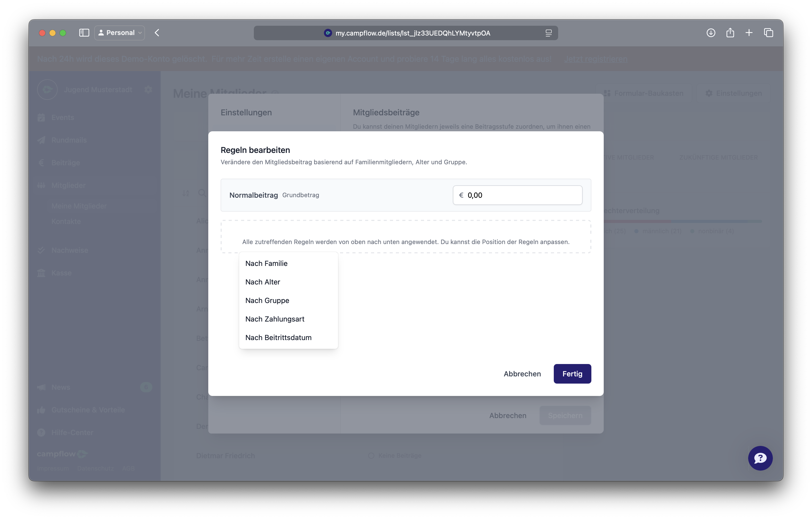Click the gear icon next to Jugend Musterstadt
The height and width of the screenshot is (519, 812).
coord(148,90)
